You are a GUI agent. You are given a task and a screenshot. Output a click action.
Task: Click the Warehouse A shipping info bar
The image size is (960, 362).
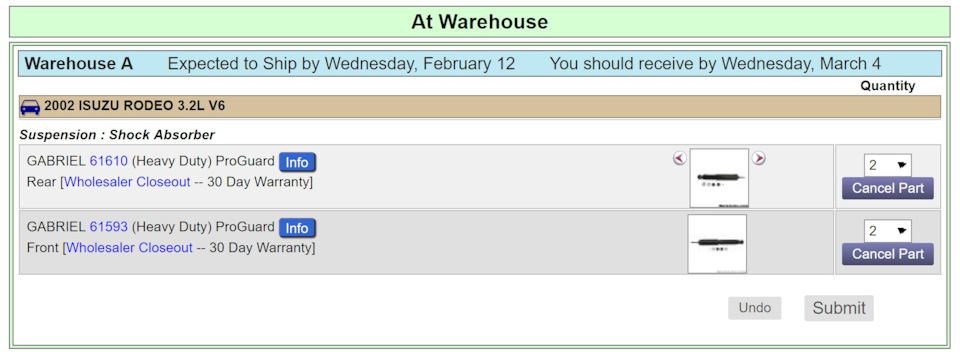tap(480, 64)
